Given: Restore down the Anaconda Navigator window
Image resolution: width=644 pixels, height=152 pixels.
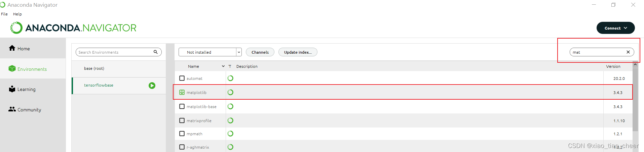Looking at the screenshot, I should [x=613, y=5].
